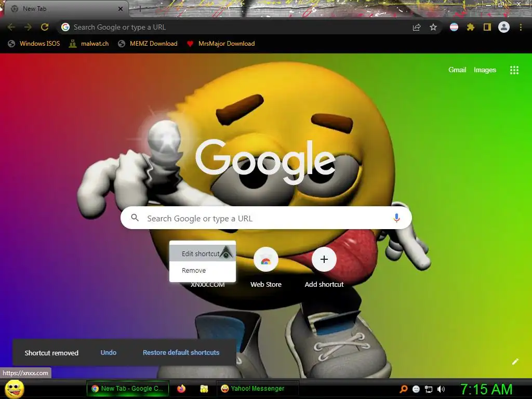Click the 7:15 AM clock
Viewport: 532px width, 399px height.
click(x=486, y=389)
